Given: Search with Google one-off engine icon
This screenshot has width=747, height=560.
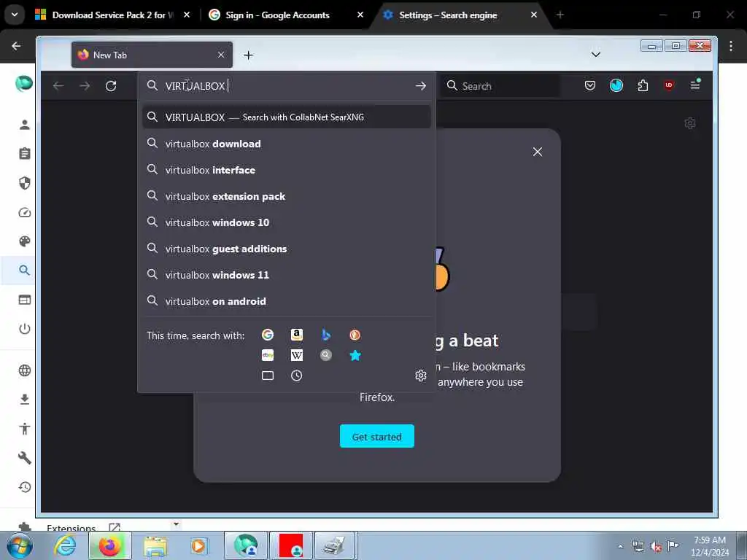Looking at the screenshot, I should pos(268,335).
